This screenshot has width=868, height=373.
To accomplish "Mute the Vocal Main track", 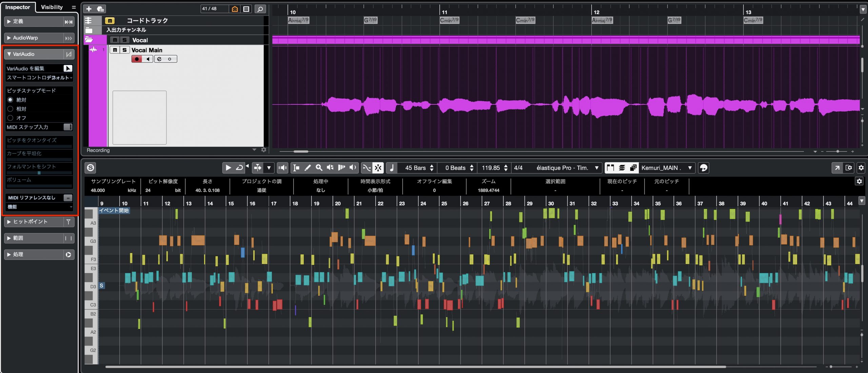I will click(115, 50).
